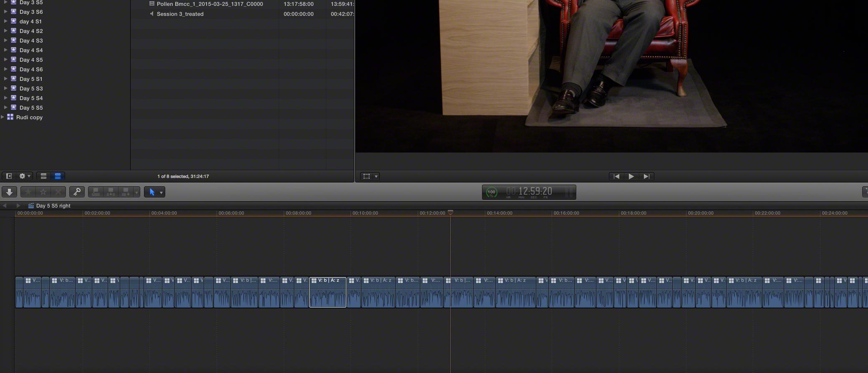Open the Transform tool dropdown in viewer
Viewport: 868px width, 373px height.
(x=376, y=176)
